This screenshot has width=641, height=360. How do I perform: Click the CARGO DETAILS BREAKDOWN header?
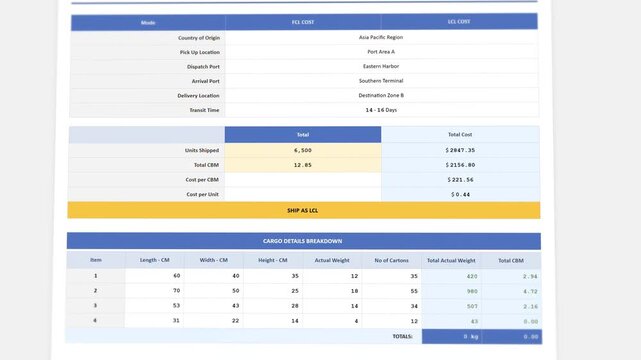click(304, 241)
